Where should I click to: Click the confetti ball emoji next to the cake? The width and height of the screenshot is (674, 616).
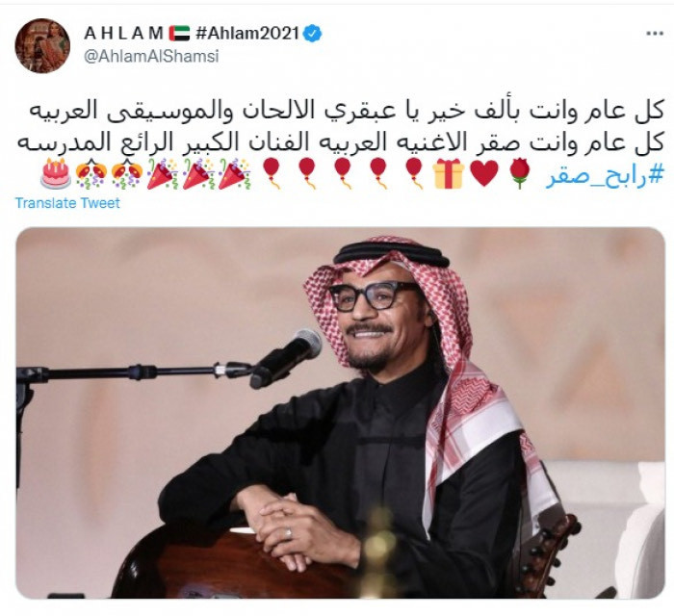click(x=91, y=173)
